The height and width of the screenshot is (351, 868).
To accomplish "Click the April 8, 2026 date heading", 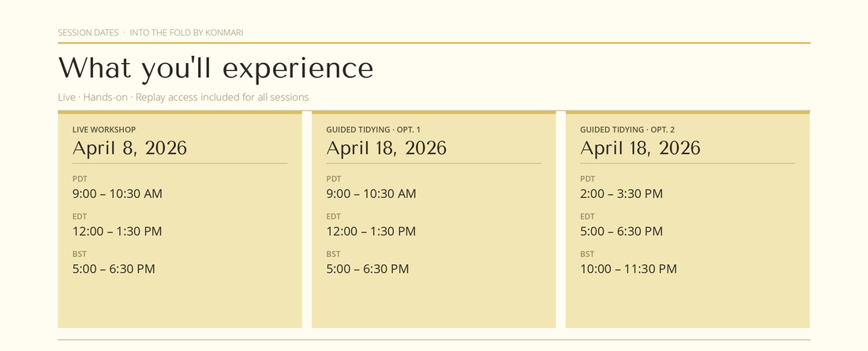I will (129, 148).
